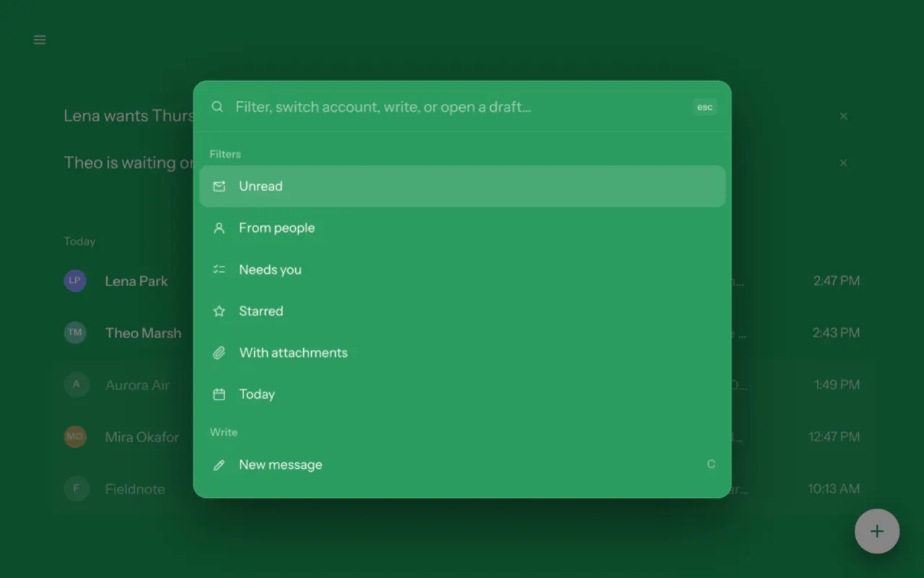Viewport: 924px width, 578px height.
Task: Open the Fieldnote message
Action: click(x=462, y=489)
